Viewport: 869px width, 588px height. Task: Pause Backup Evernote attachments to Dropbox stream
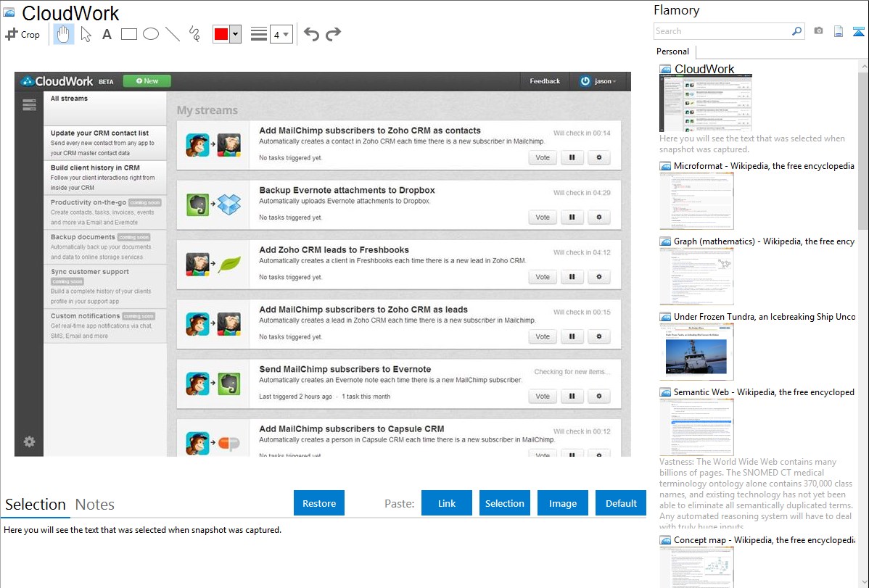572,218
